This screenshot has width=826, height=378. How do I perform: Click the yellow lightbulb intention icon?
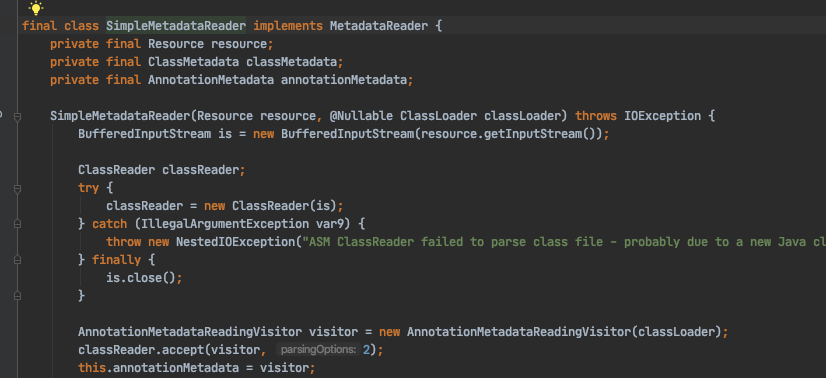(x=36, y=7)
